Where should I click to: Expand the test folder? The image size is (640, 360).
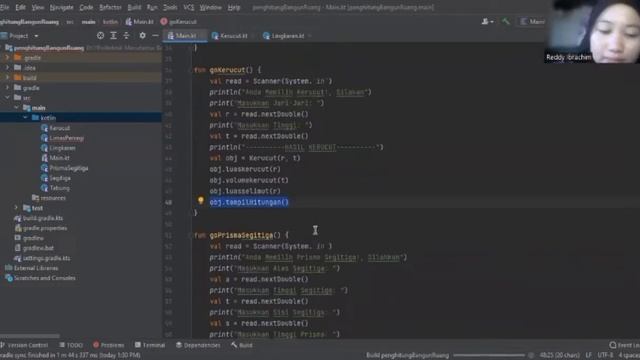click(x=16, y=208)
